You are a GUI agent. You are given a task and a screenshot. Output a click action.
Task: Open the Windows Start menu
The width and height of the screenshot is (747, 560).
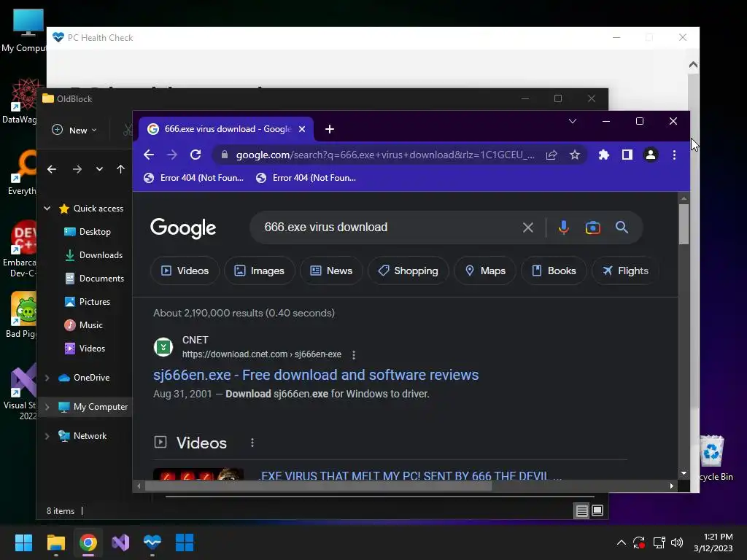pos(23,542)
